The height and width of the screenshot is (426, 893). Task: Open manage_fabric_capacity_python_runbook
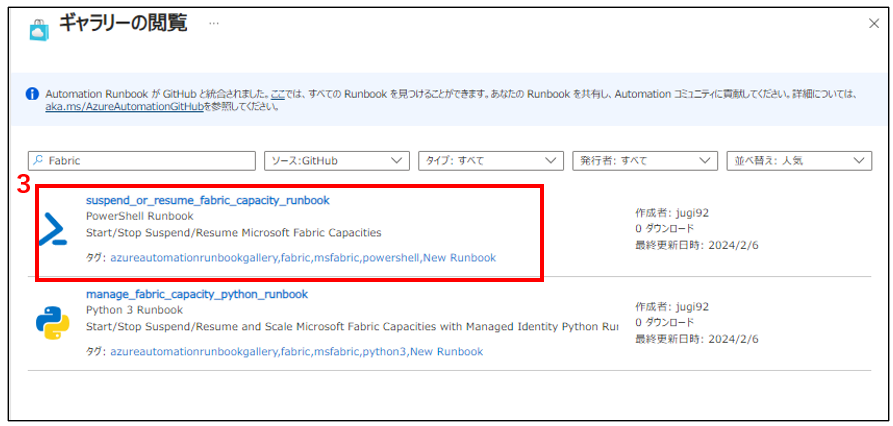tap(197, 294)
